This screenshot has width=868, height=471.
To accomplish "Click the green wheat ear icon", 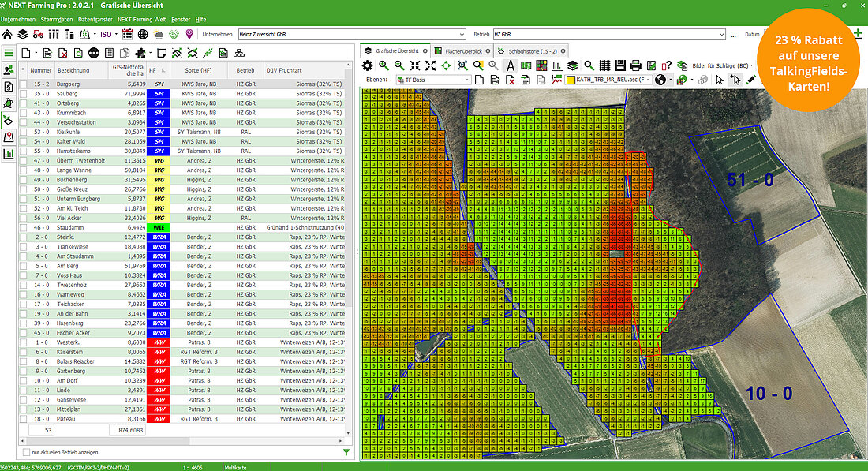I will (208, 53).
